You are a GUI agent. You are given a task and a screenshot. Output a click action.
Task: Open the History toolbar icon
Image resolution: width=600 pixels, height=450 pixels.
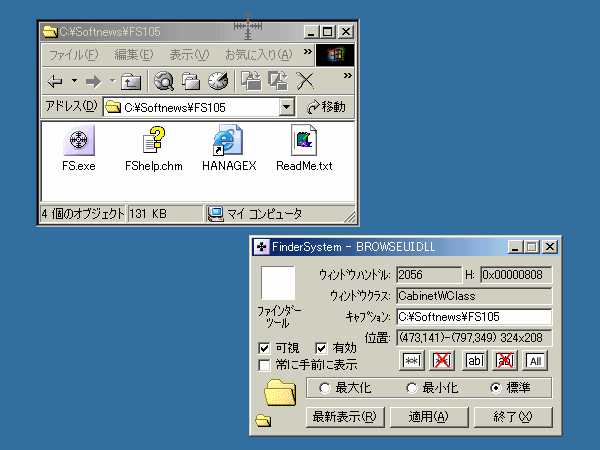[x=217, y=81]
